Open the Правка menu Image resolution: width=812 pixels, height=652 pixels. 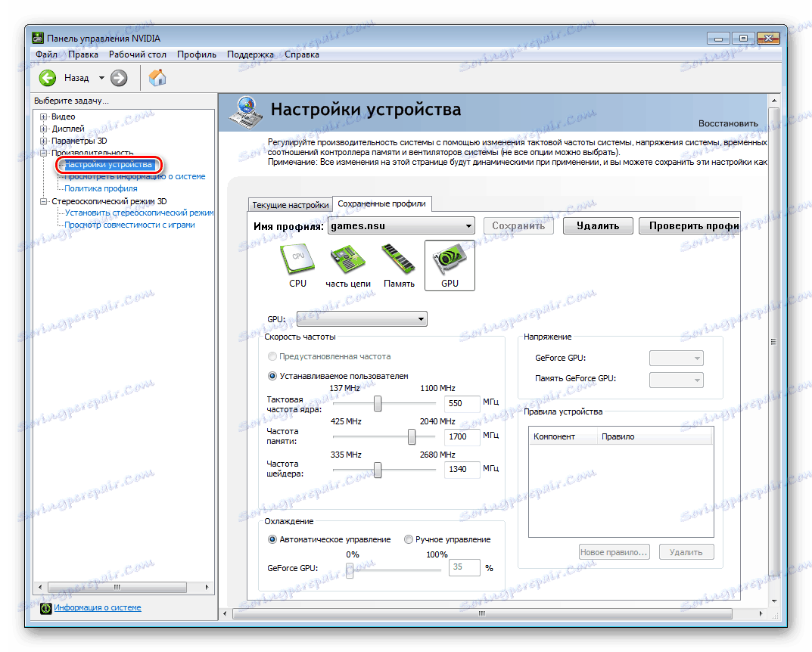tap(82, 54)
